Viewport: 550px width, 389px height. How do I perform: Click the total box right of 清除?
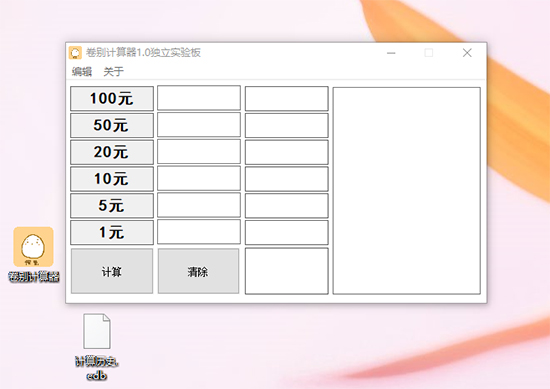click(x=287, y=271)
